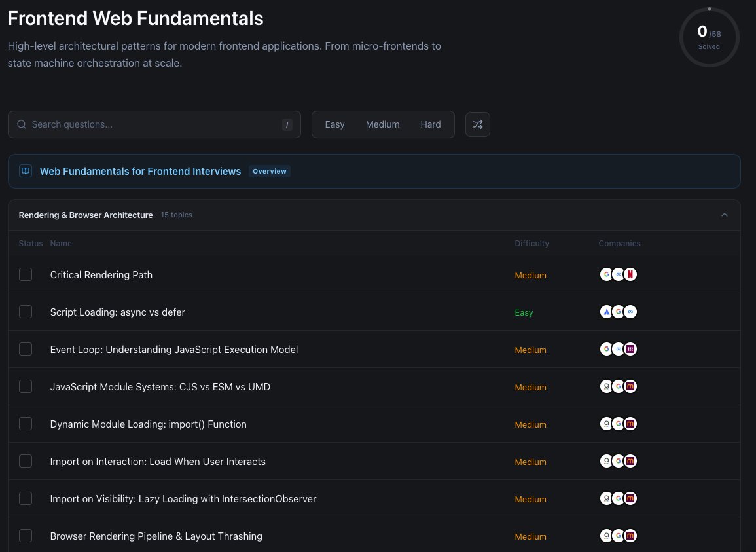The height and width of the screenshot is (552, 756).
Task: Click Google icon in Import on Interaction row
Action: tap(619, 461)
